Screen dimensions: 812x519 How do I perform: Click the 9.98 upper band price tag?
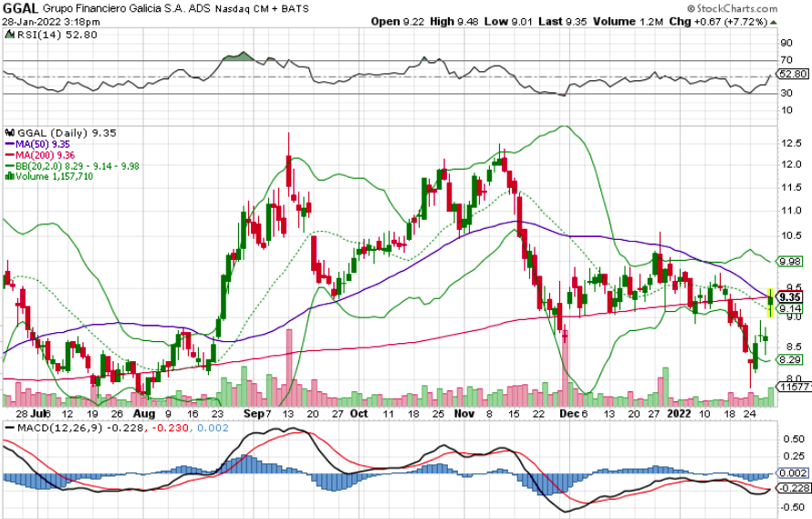(790, 262)
